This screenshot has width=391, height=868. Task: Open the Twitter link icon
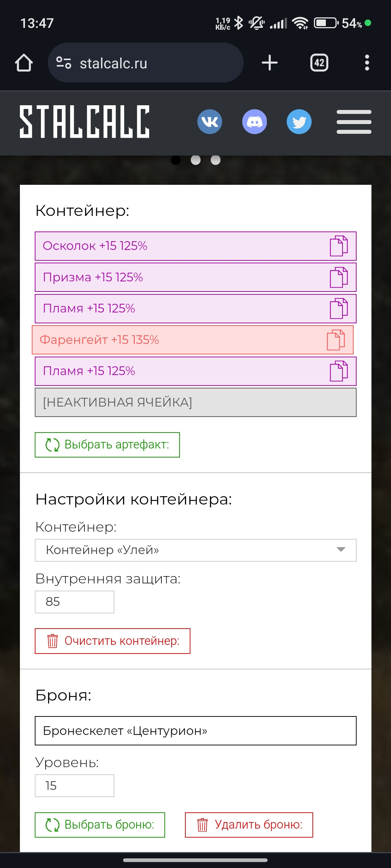tap(299, 122)
